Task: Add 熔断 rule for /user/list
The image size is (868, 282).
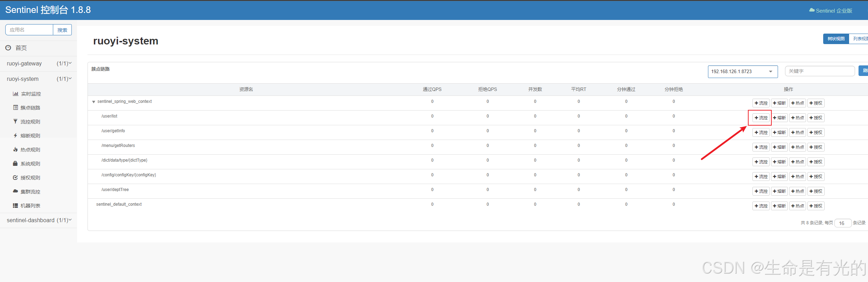Action: pyautogui.click(x=779, y=118)
